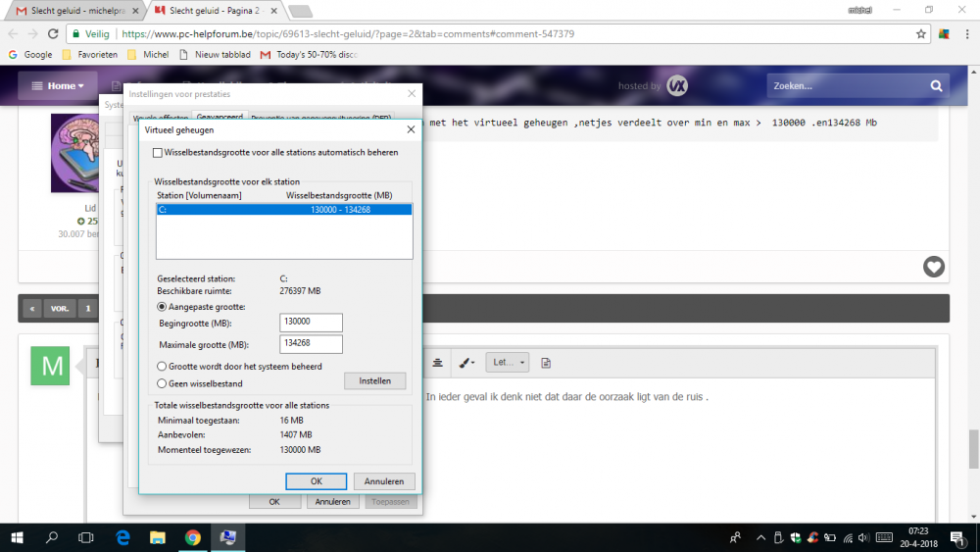Click the page vertical scrollbar thumb
This screenshot has height=552, width=980.
[x=974, y=449]
